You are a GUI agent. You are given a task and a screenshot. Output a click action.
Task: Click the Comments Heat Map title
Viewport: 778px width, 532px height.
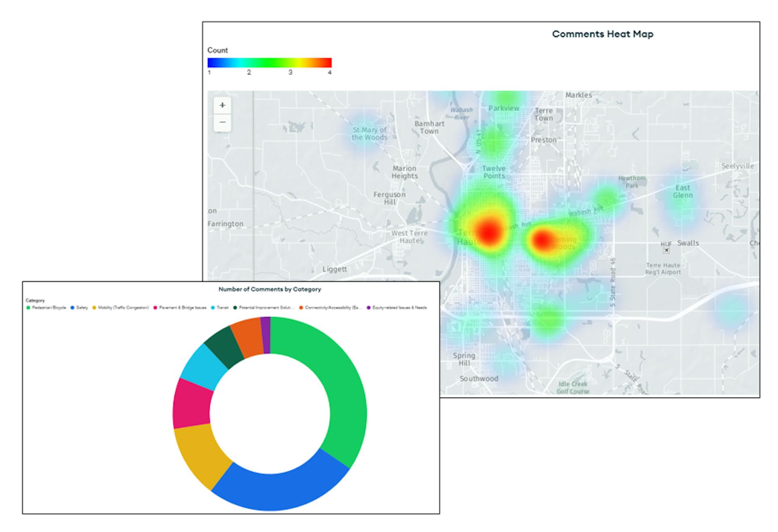pos(603,34)
